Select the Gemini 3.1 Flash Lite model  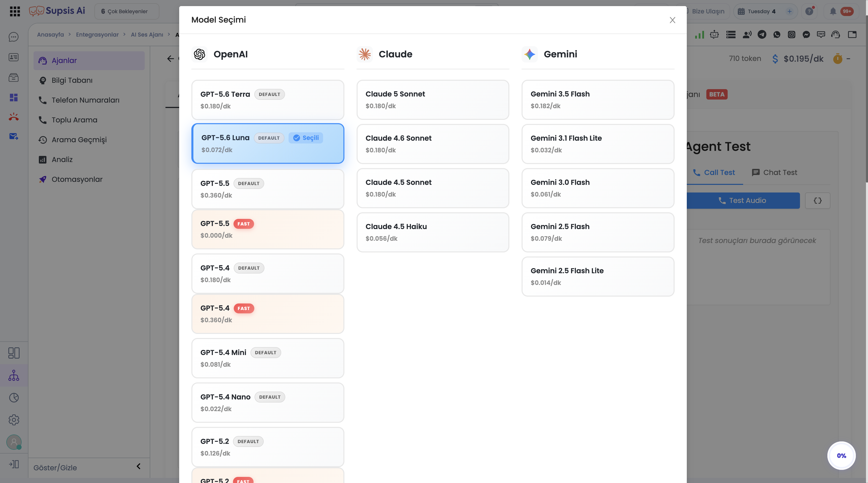pyautogui.click(x=598, y=144)
